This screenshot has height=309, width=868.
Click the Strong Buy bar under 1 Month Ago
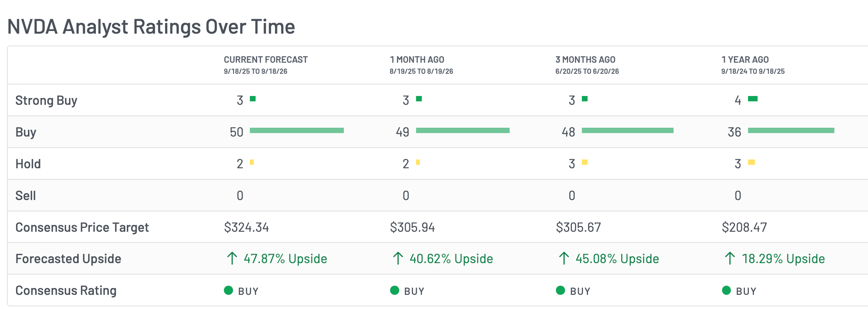pos(419,99)
